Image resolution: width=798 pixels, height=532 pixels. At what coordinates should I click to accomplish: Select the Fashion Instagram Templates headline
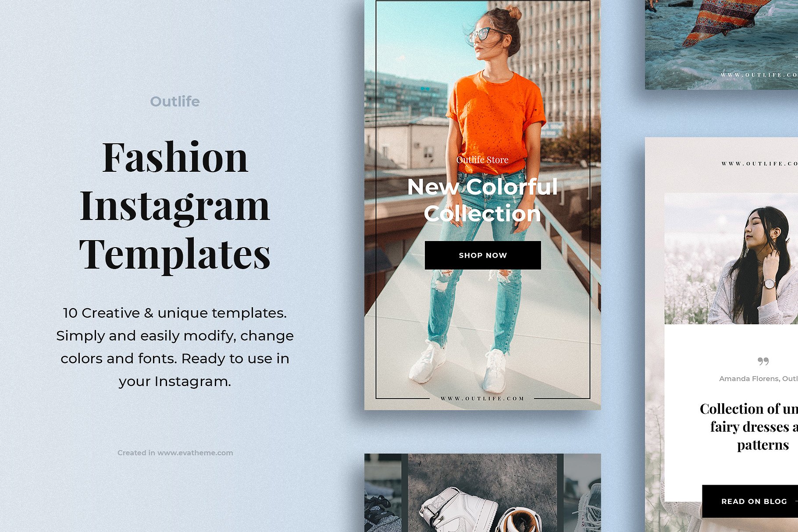pos(175,206)
